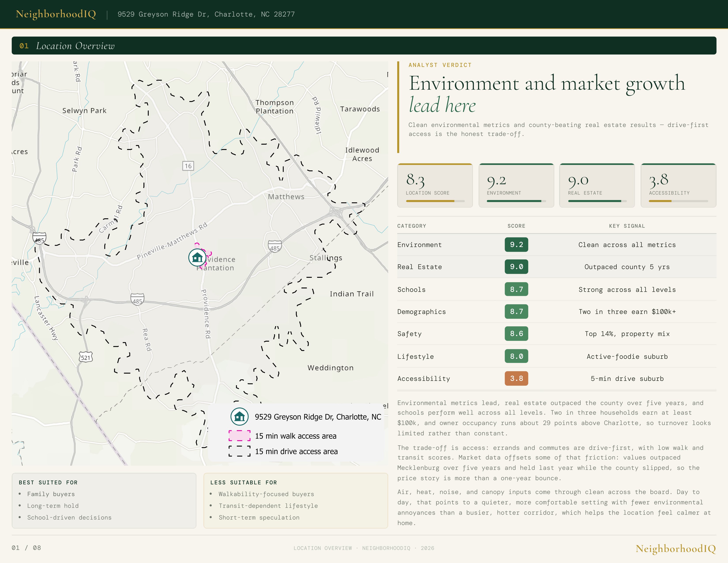Click the Route 16 shield on the map
Screen dimensions: 728x563
188,166
